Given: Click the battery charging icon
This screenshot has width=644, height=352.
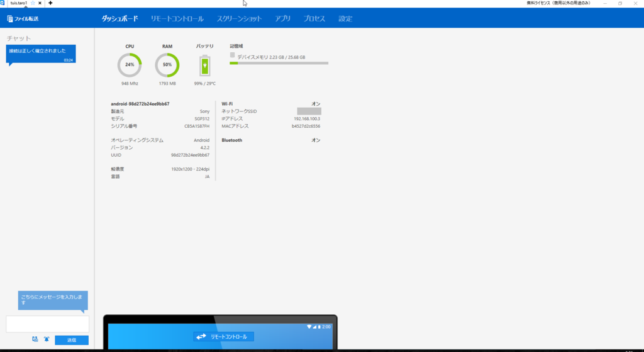Looking at the screenshot, I should pyautogui.click(x=204, y=65).
